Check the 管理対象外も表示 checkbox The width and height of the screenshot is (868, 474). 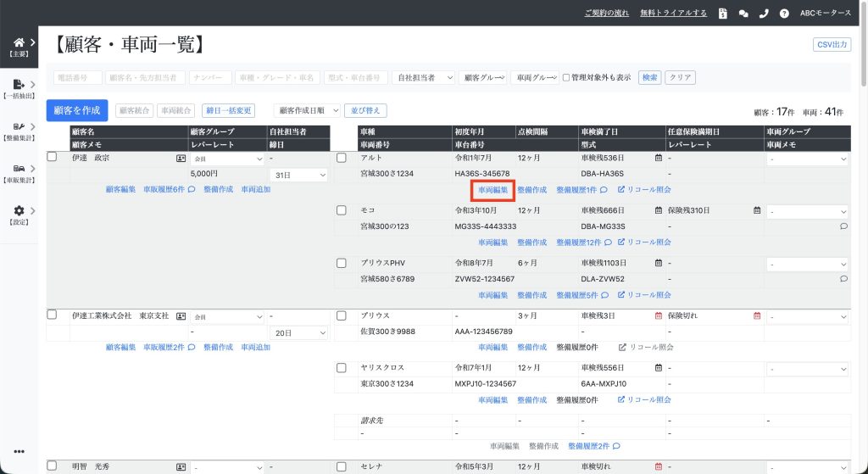click(x=566, y=77)
